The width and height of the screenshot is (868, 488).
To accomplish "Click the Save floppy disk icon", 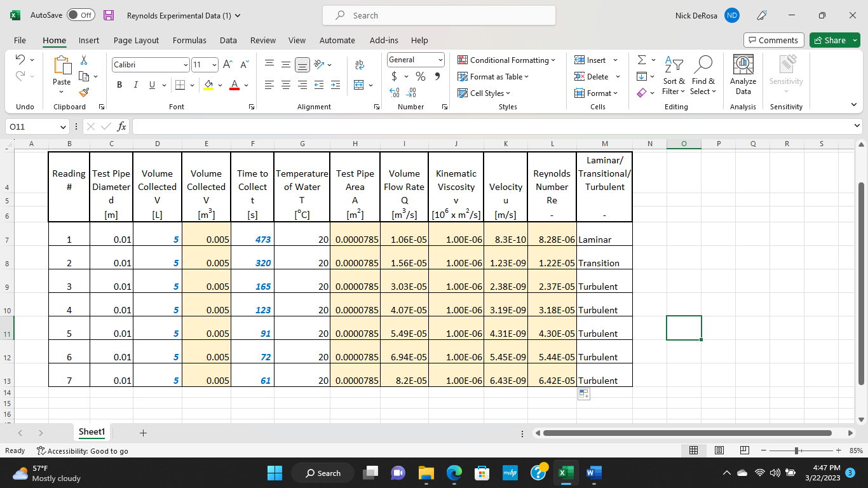I will click(109, 15).
